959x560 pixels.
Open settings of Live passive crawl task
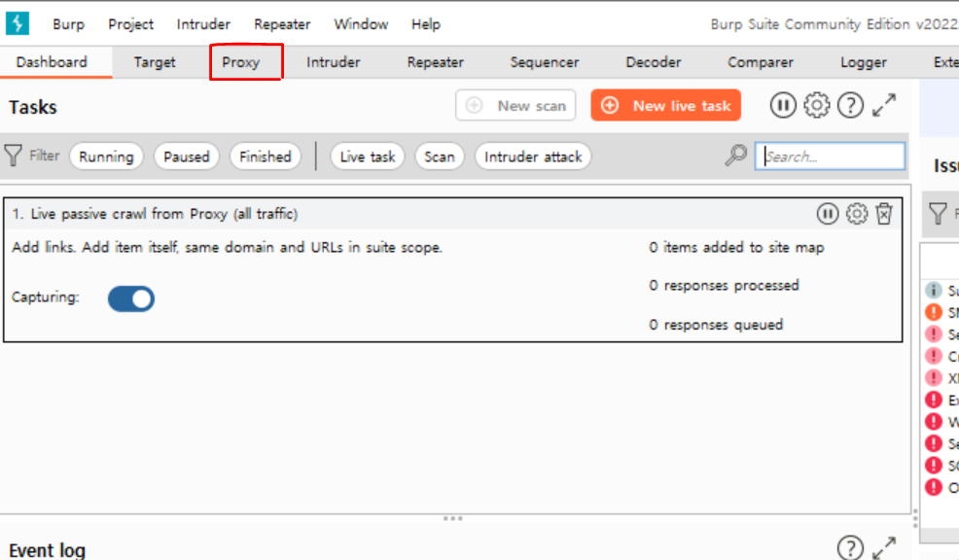(x=856, y=213)
